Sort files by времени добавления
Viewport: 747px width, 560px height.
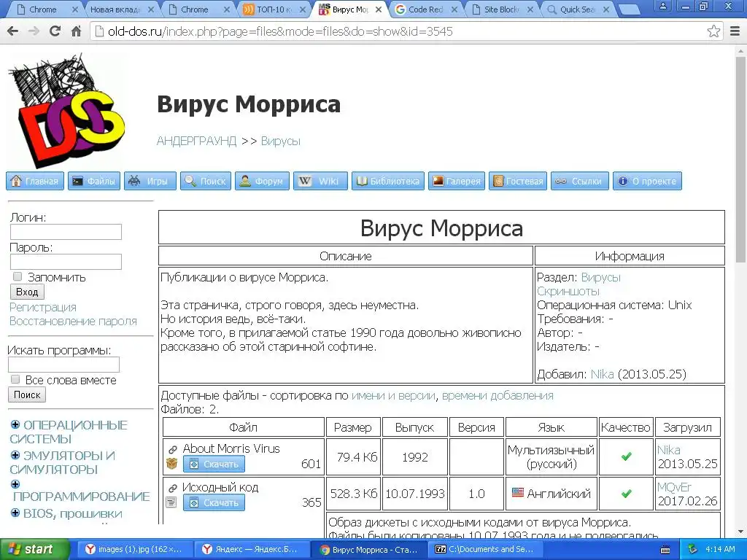(498, 396)
